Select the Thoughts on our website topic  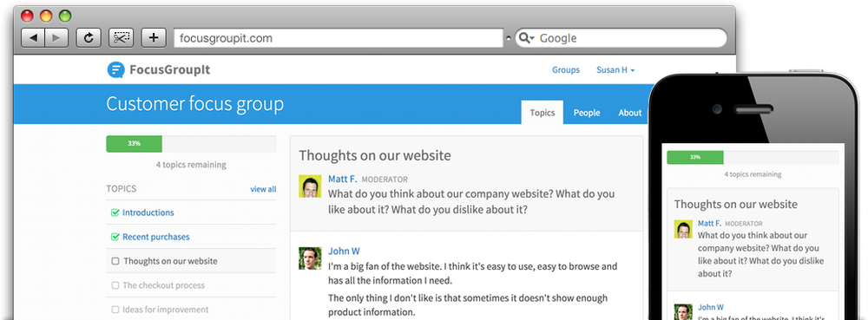tap(170, 261)
